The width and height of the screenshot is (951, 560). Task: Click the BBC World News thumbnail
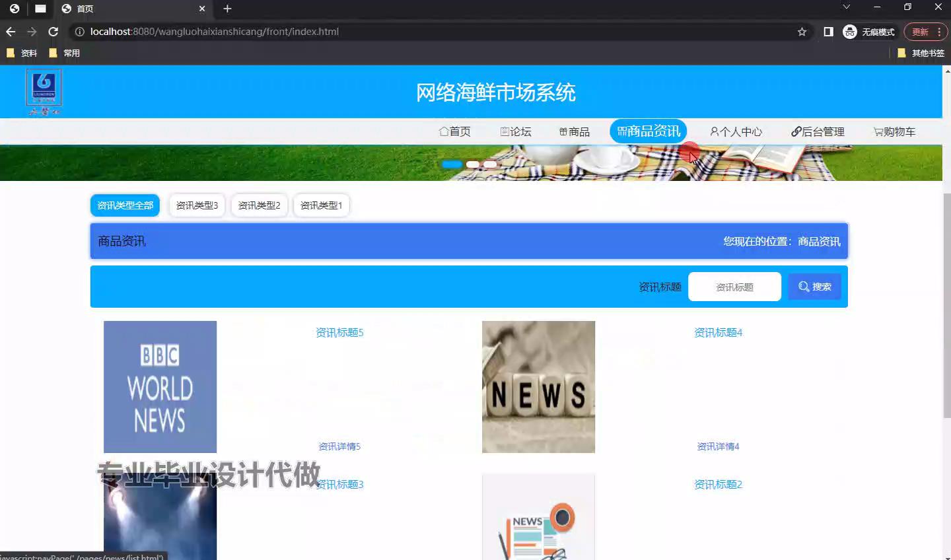[x=160, y=386]
